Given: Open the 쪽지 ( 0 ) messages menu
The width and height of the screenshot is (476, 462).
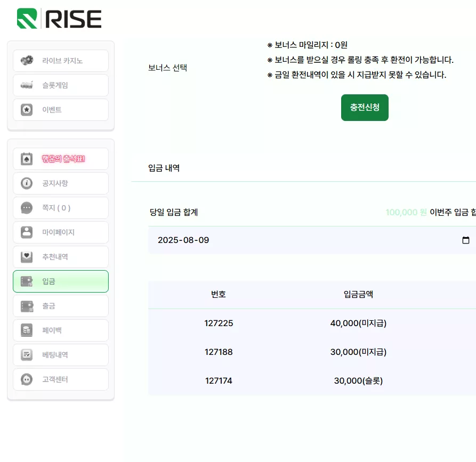Looking at the screenshot, I should point(61,208).
